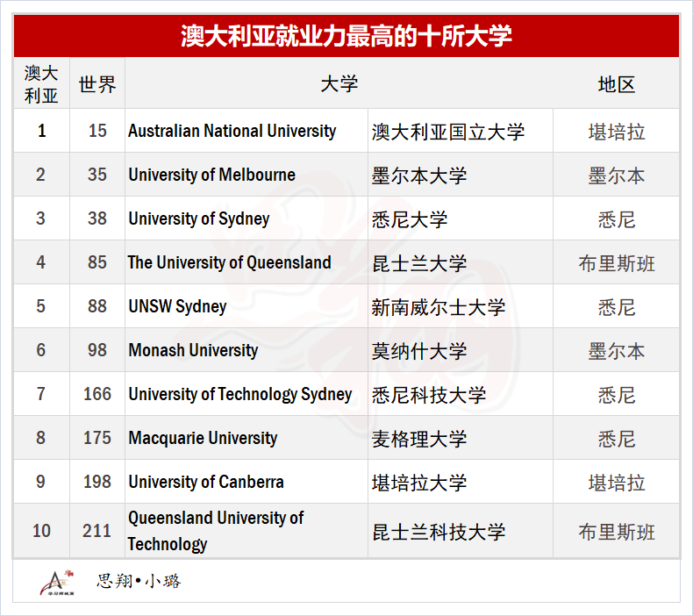Viewport: 693px width, 616px height.
Task: Click the 思翔•小璐 footer text
Action: [x=139, y=581]
